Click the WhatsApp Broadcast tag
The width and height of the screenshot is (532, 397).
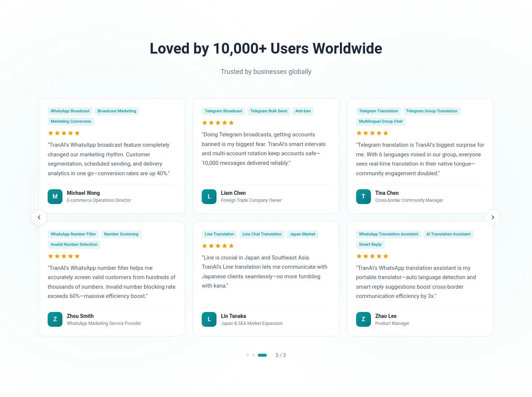pyautogui.click(x=70, y=111)
